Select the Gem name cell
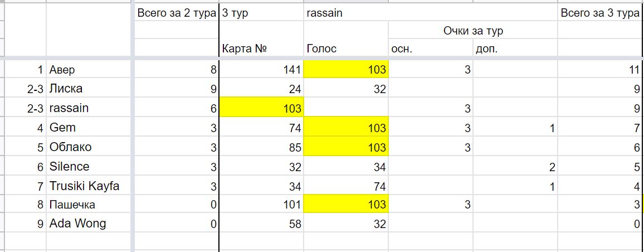 click(x=90, y=128)
